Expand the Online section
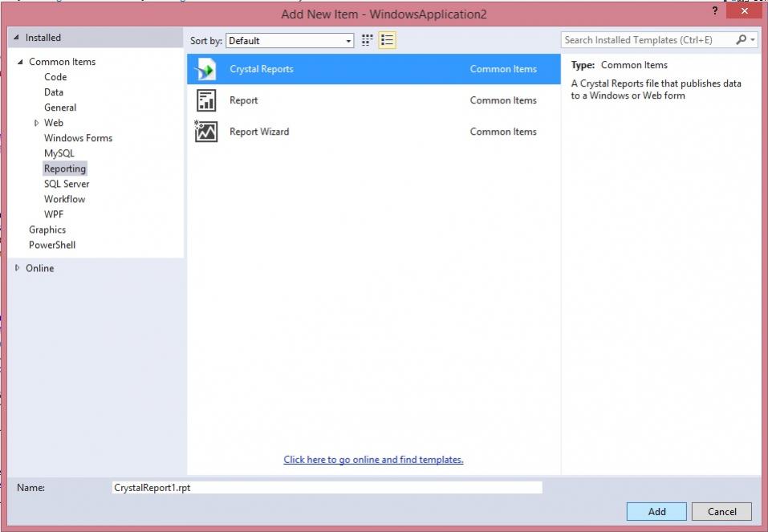Image resolution: width=768 pixels, height=532 pixels. [x=17, y=268]
